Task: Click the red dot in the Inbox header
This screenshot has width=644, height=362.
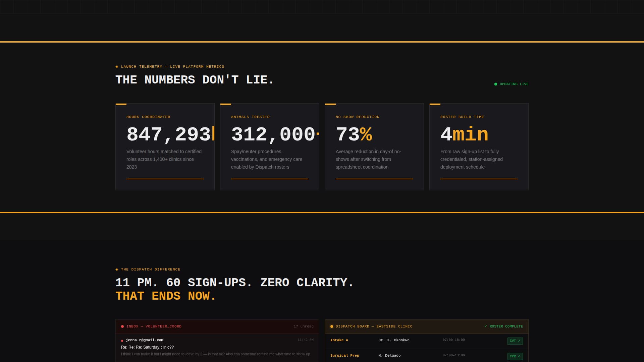Action: 122,326
